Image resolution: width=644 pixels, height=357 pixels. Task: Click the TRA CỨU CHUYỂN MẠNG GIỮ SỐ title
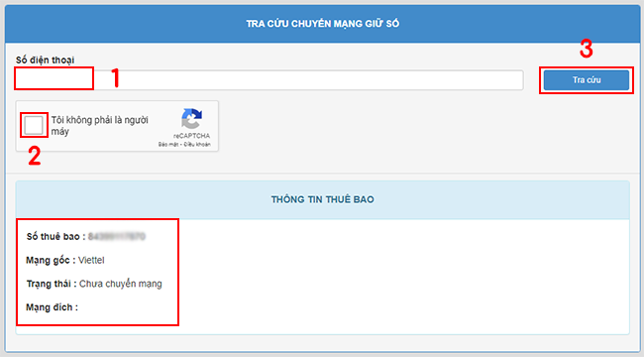pos(322,24)
